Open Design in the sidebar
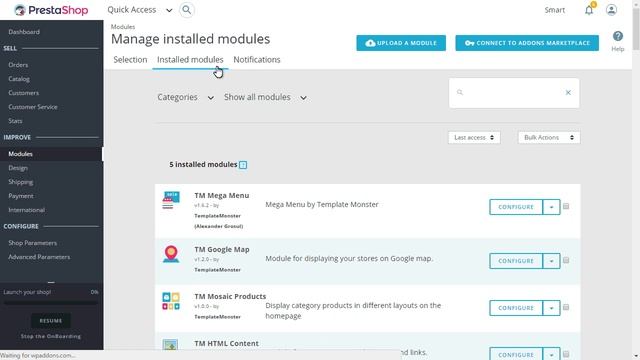Screen dimensions: 640x360 (18, 168)
